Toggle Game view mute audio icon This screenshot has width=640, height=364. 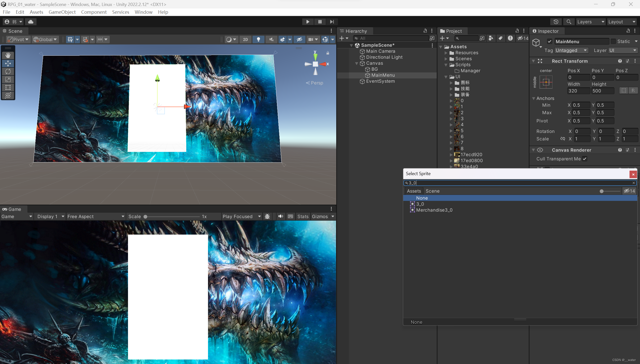pyautogui.click(x=280, y=216)
